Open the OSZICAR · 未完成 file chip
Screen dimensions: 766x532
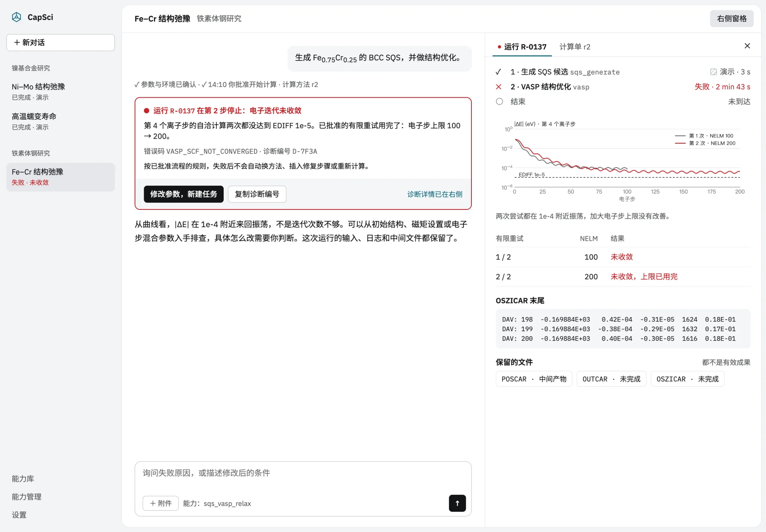coord(687,379)
